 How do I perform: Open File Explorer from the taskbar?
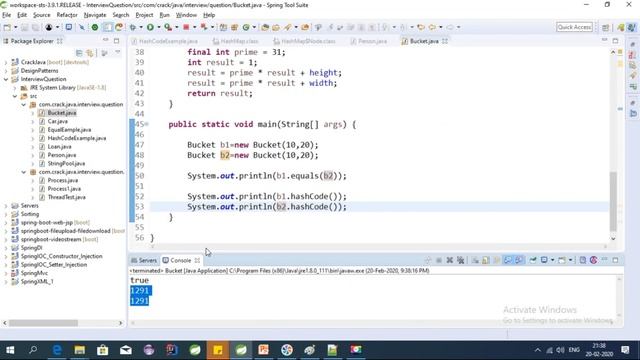click(x=80, y=350)
